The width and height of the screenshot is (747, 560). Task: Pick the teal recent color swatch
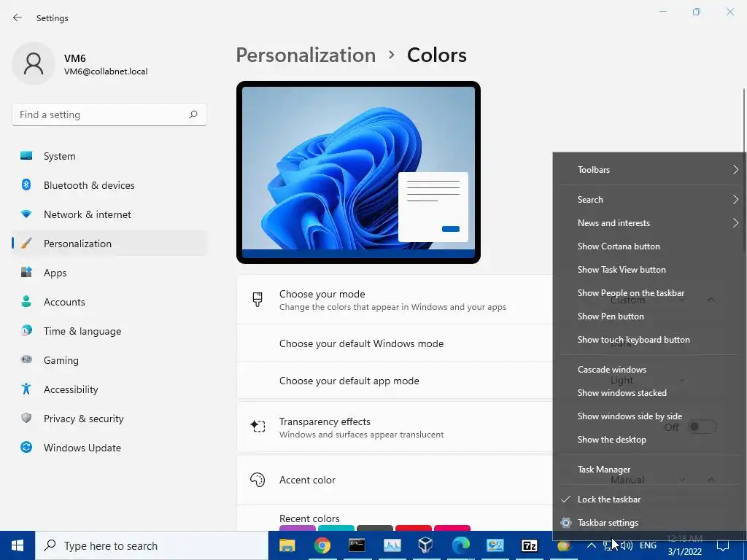336,528
